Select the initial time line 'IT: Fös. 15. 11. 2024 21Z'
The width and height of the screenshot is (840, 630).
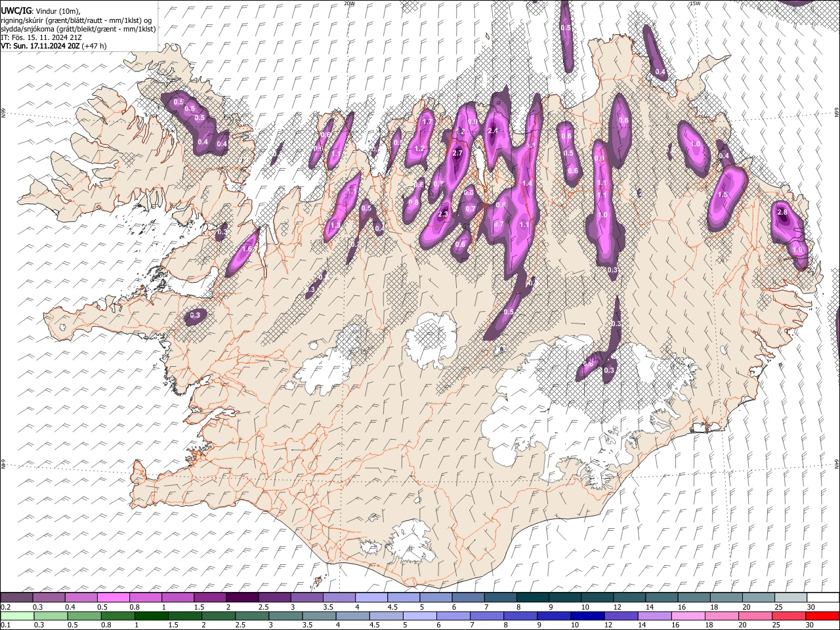coord(41,37)
